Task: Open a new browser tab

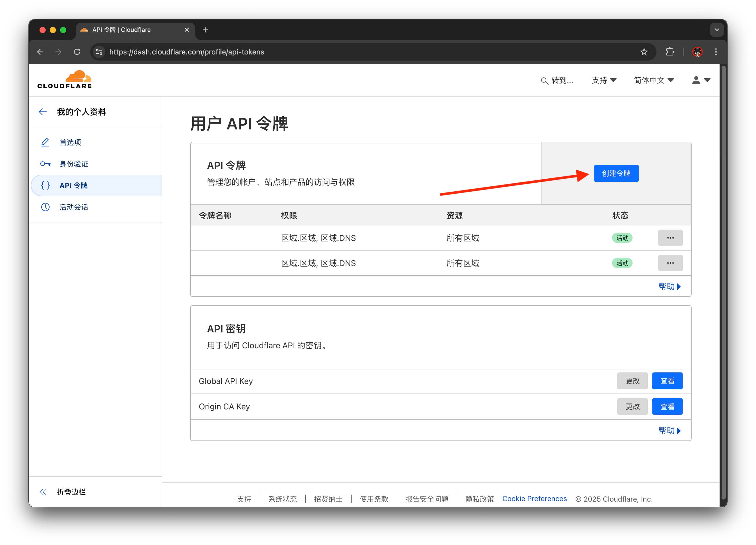Action: point(205,30)
